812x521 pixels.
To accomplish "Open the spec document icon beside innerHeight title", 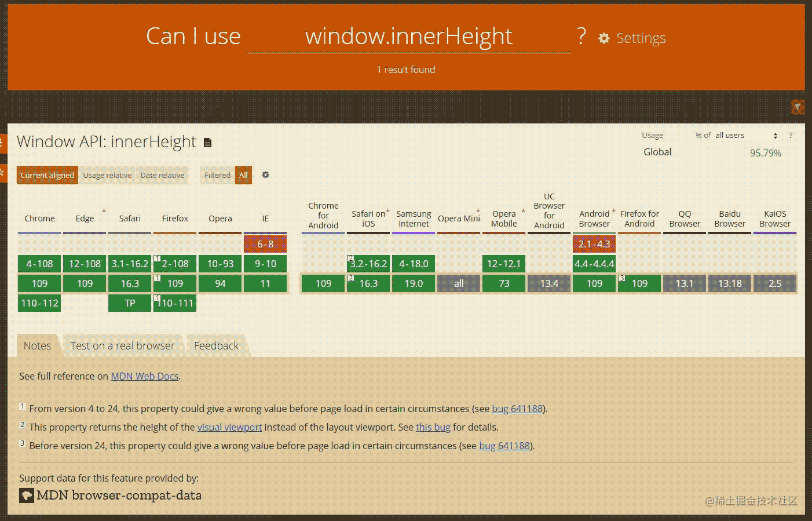I will (208, 143).
